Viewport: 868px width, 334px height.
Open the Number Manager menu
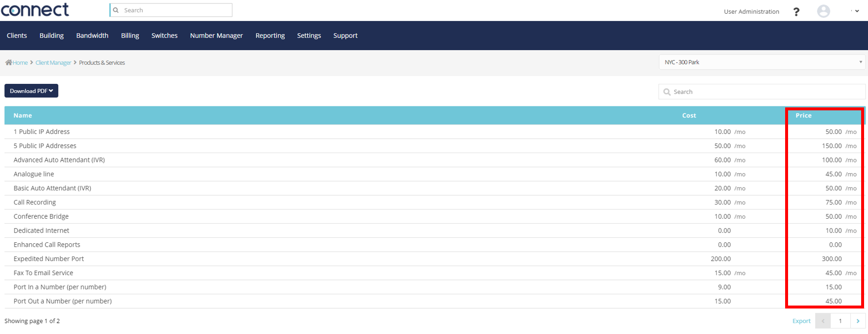(x=216, y=36)
